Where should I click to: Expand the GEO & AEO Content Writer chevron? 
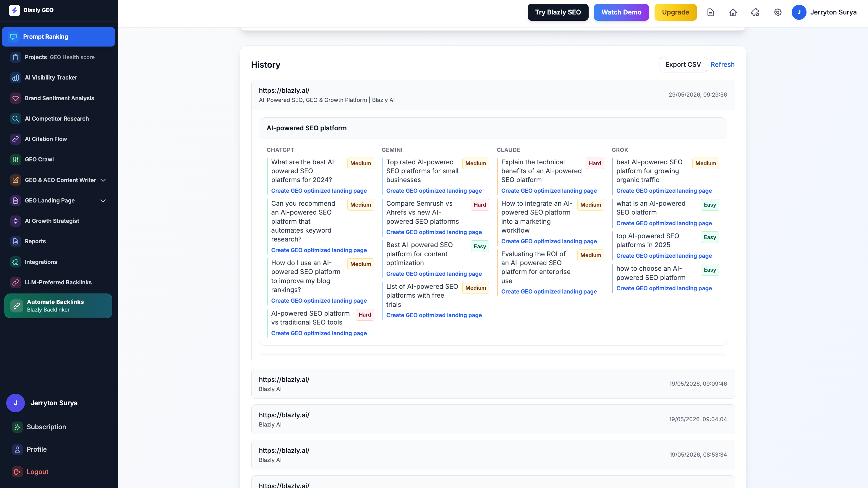103,180
